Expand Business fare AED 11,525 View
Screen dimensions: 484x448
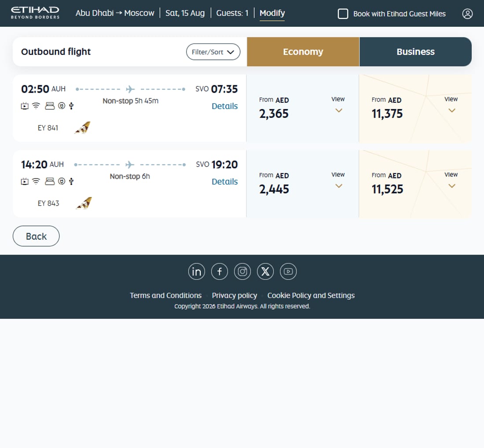pos(451,181)
